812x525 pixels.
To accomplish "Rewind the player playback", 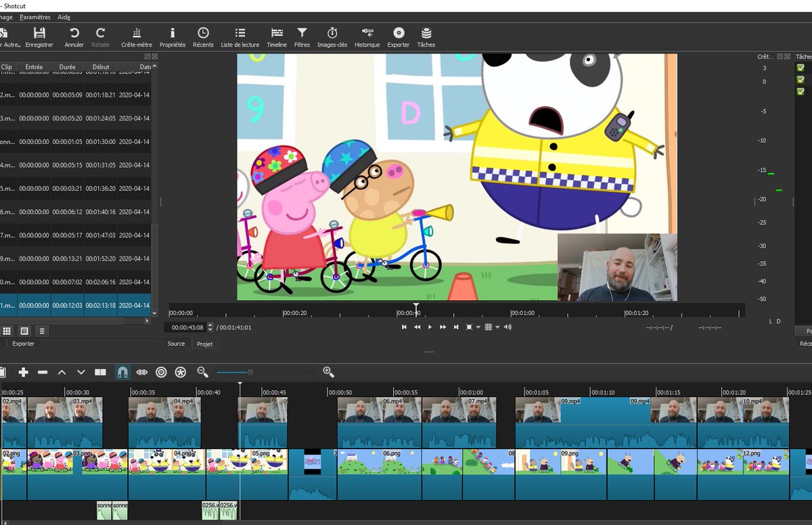I will (417, 327).
